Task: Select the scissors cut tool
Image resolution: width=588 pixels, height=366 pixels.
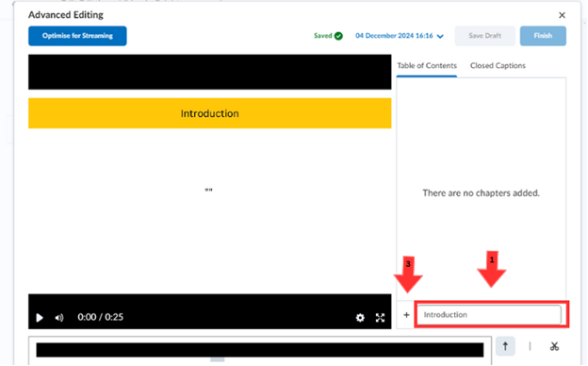Action: click(554, 346)
